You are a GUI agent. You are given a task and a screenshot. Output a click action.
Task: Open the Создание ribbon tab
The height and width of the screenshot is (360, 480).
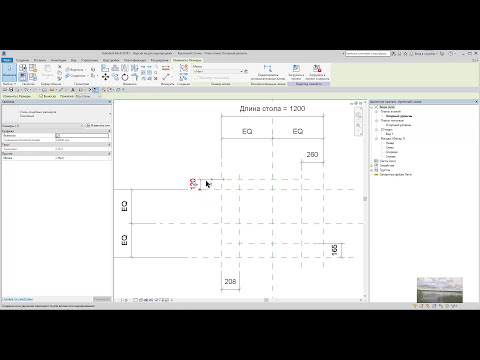coord(23,60)
